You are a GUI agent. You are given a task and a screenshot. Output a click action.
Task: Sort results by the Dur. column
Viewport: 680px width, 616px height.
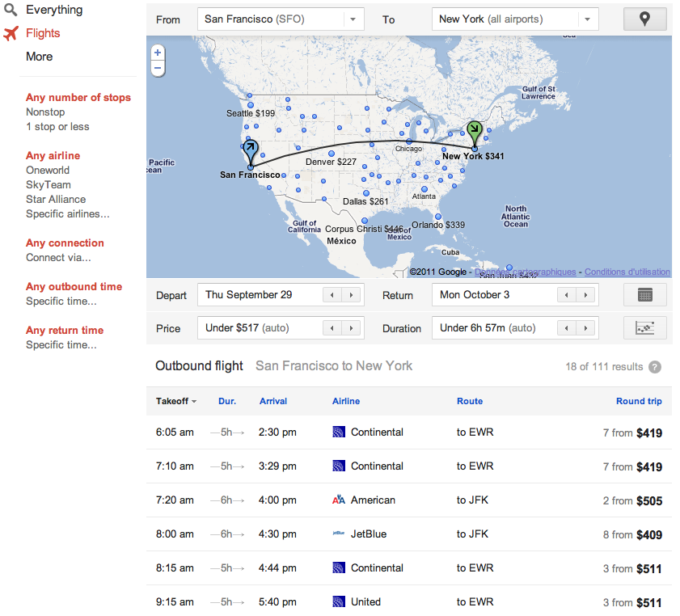[x=227, y=402]
